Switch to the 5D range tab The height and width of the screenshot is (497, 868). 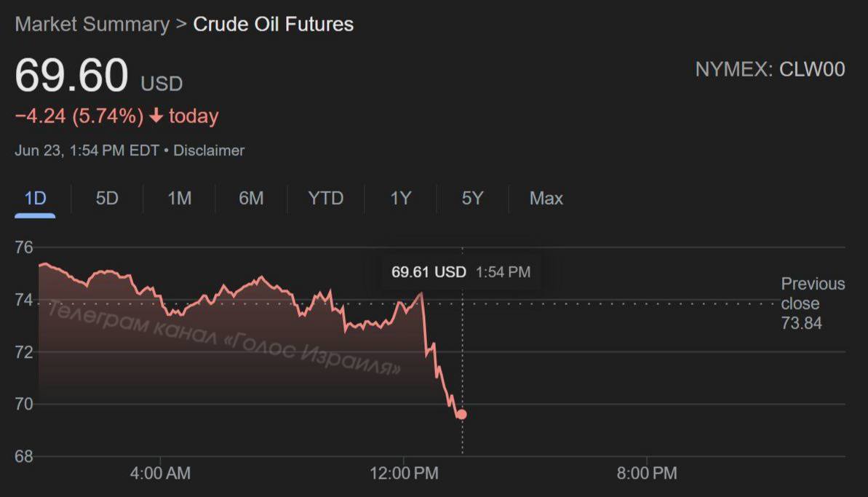(x=107, y=198)
